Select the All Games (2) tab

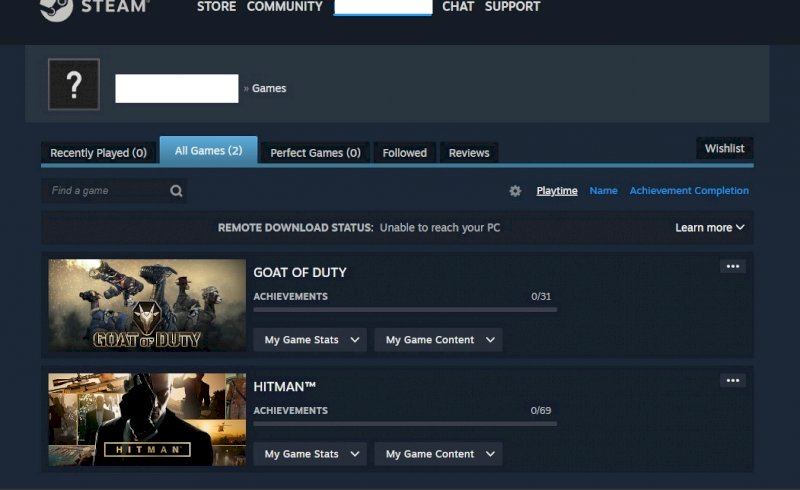[209, 151]
